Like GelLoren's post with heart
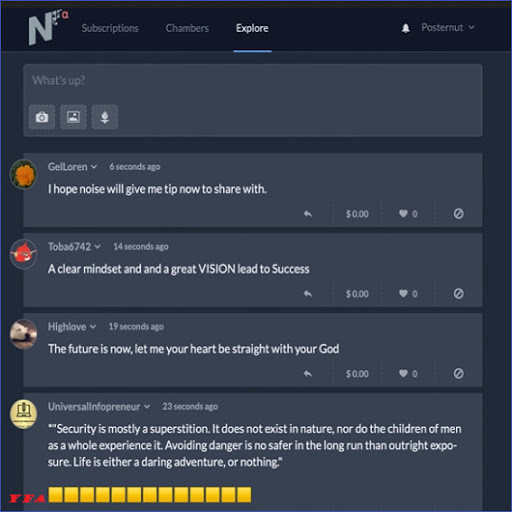The height and width of the screenshot is (512, 512). click(x=403, y=213)
